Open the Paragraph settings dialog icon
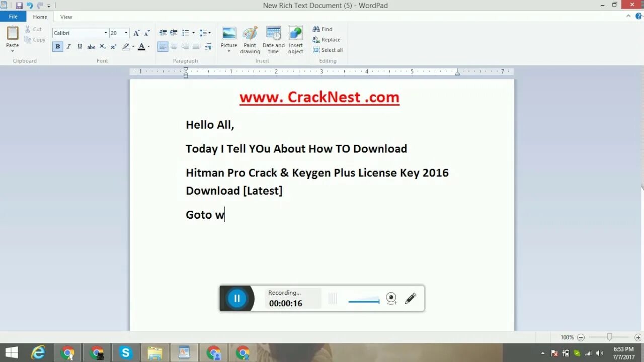This screenshot has width=644, height=362. [208, 47]
